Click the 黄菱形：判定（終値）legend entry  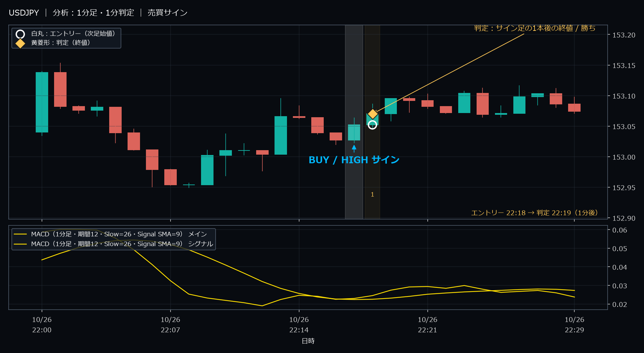click(x=61, y=43)
